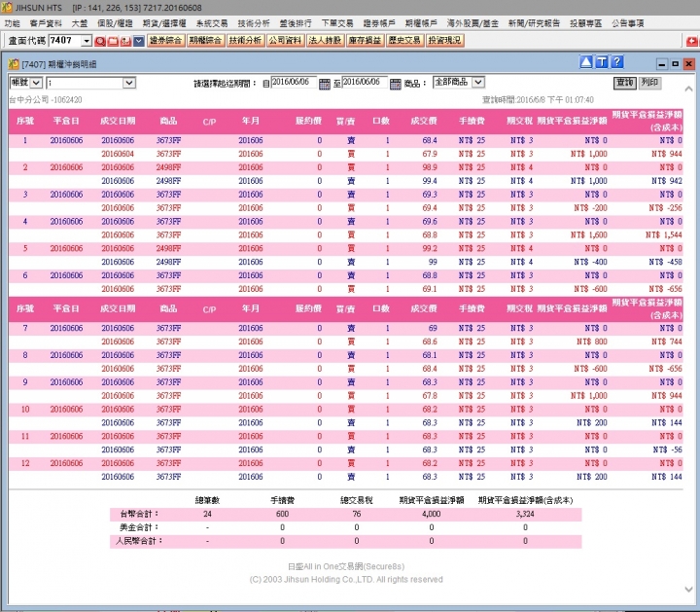Image resolution: width=700 pixels, height=612 pixels.
Task: Click the 3,324 total with cost value
Action: tap(525, 514)
